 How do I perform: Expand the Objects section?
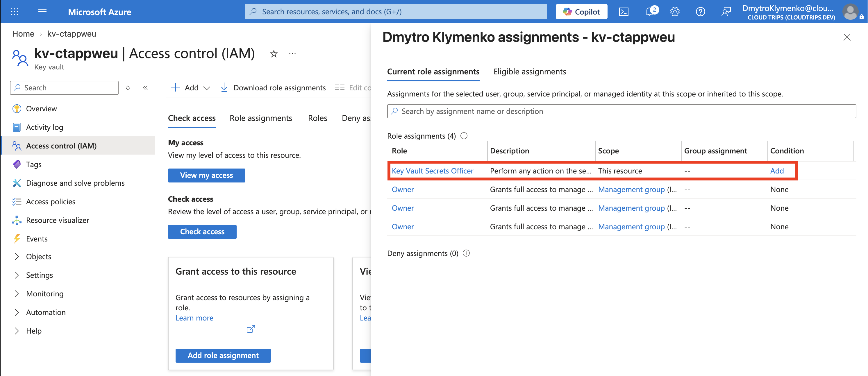[x=17, y=257]
